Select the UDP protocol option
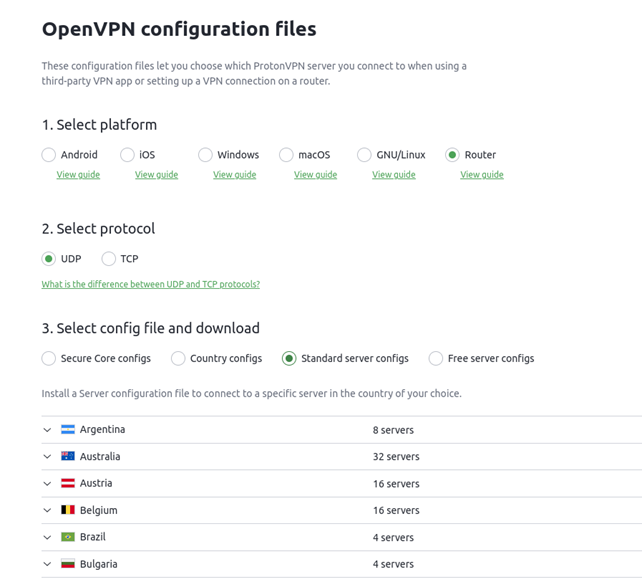The width and height of the screenshot is (642, 582). click(x=49, y=259)
